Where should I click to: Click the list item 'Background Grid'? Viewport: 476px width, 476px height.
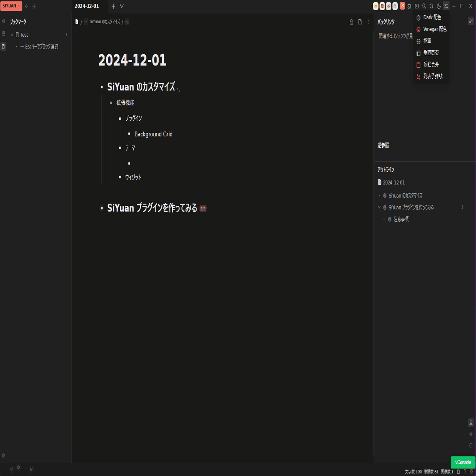pos(153,134)
